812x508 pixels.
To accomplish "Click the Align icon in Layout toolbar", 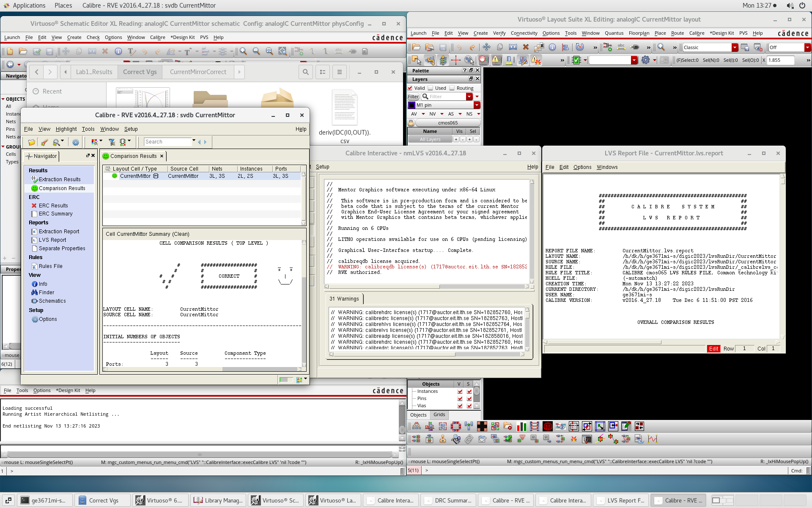I will point(566,47).
